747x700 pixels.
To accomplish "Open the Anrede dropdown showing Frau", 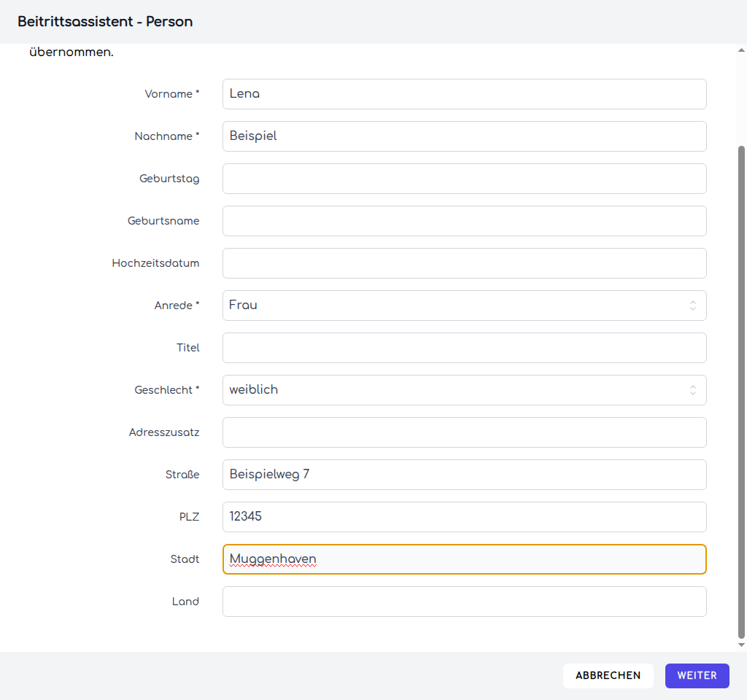I will [465, 306].
